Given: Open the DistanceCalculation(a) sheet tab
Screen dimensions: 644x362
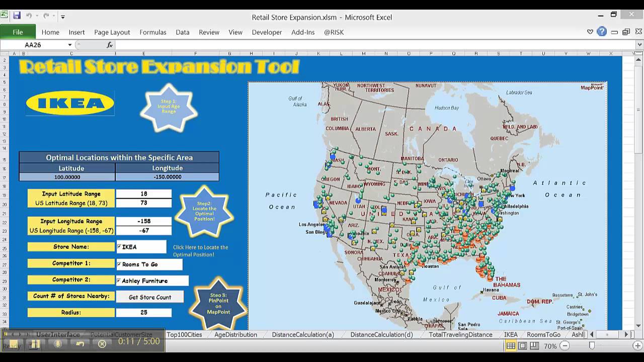Looking at the screenshot, I should point(303,334).
